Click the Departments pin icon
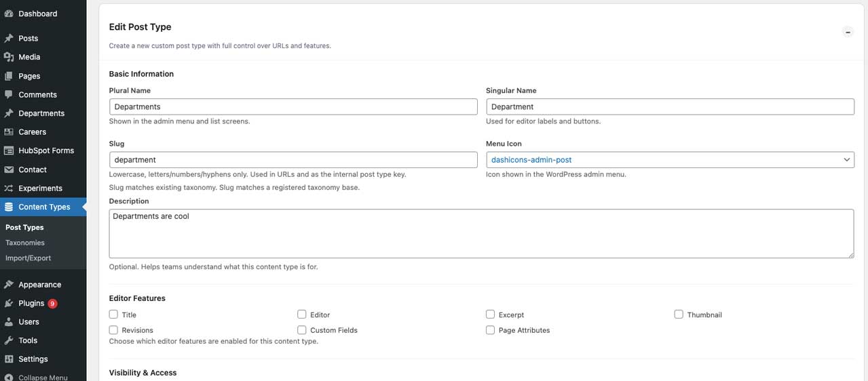Image resolution: width=868 pixels, height=381 pixels. tap(9, 113)
